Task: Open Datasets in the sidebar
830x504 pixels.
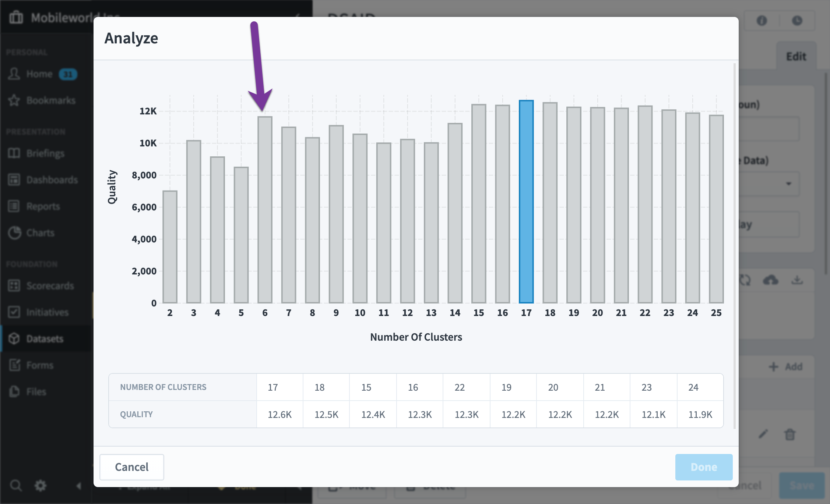Action: 45,339
